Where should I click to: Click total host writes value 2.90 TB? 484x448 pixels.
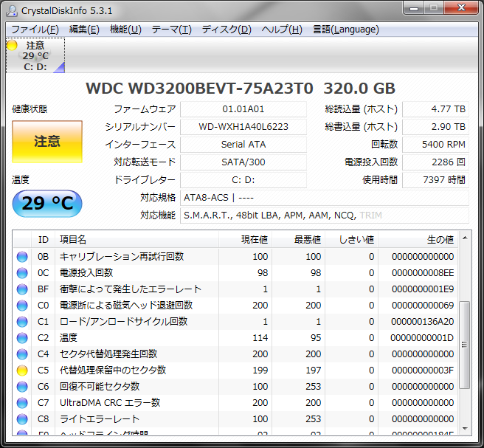click(x=435, y=127)
